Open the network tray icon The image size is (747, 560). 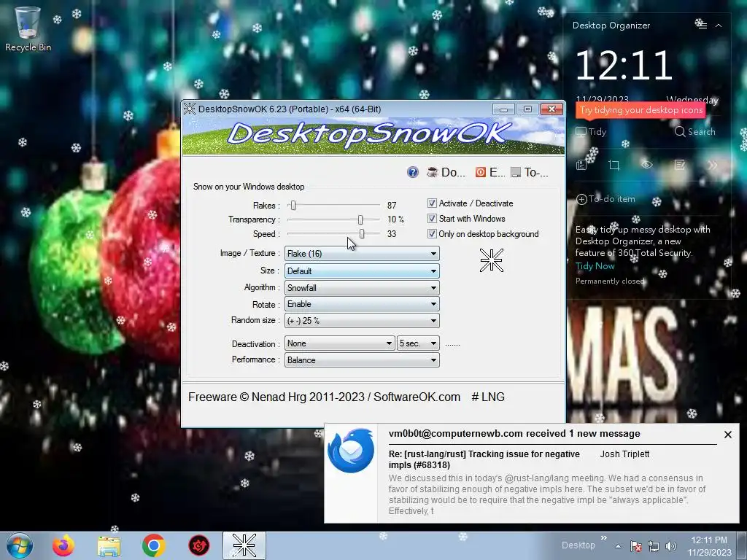[653, 546]
